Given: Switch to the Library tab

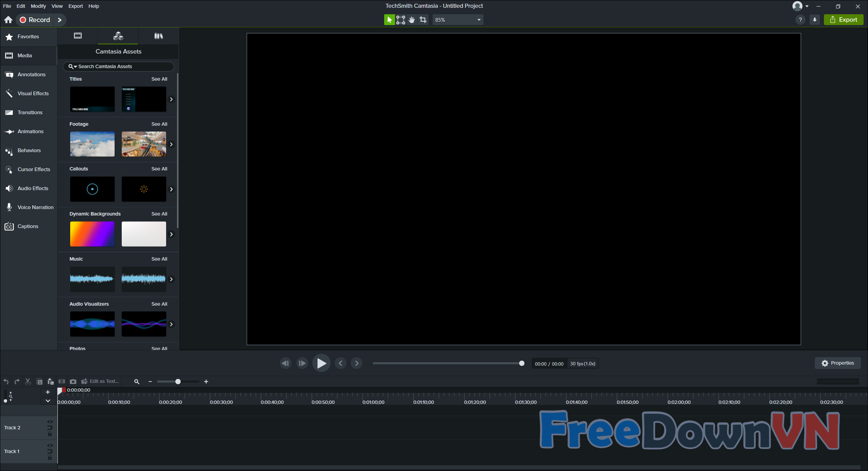Looking at the screenshot, I should [x=158, y=36].
